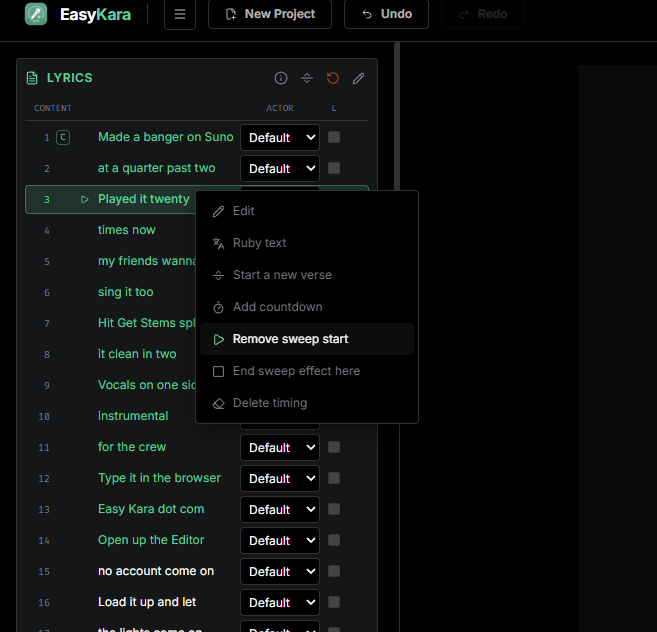Select Add countdown menu entry
The height and width of the screenshot is (632, 657).
pos(307,307)
